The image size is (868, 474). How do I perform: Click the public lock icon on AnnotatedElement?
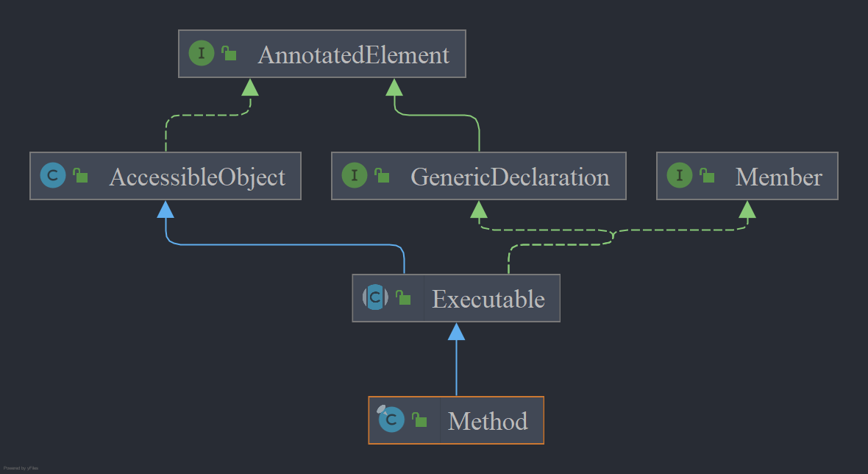230,53
